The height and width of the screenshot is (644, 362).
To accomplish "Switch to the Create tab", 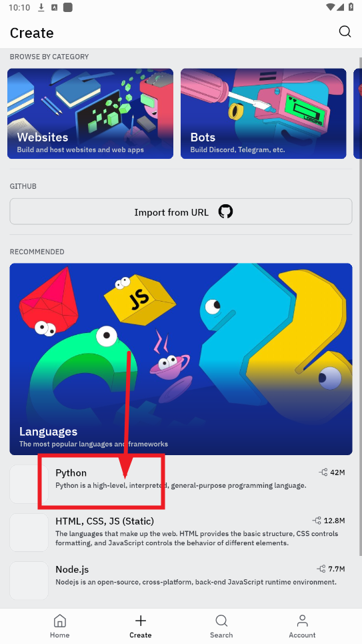I will (141, 626).
